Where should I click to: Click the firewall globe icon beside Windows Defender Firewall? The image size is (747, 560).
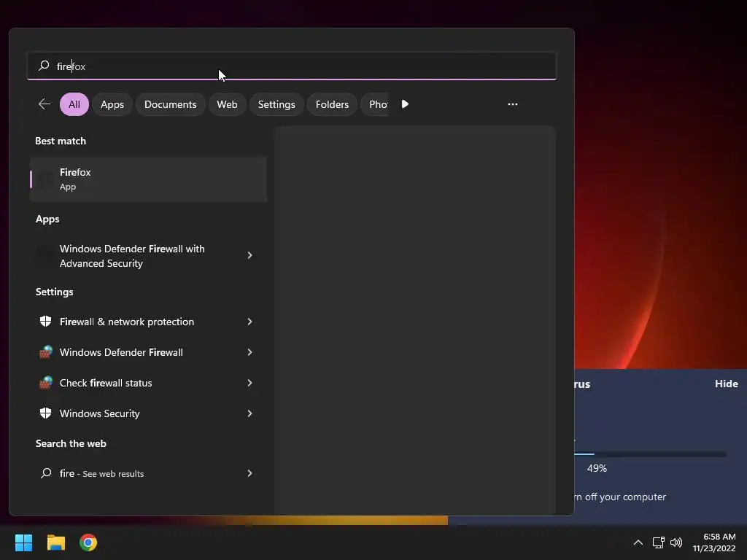pyautogui.click(x=45, y=352)
